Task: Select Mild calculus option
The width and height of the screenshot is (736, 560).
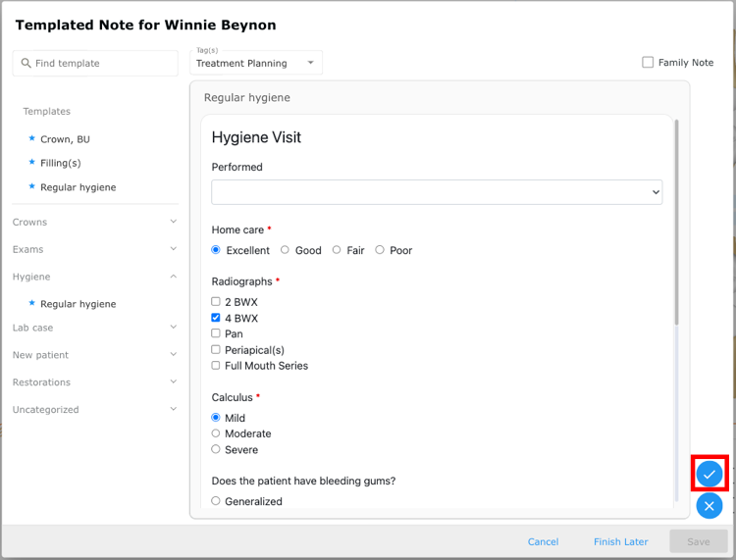Action: [x=216, y=418]
